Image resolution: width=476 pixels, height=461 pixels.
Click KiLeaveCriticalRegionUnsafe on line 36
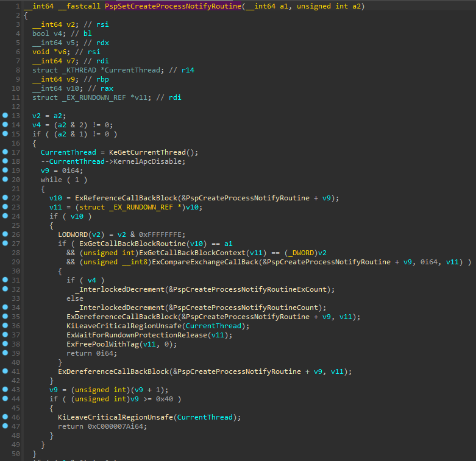coord(124,326)
